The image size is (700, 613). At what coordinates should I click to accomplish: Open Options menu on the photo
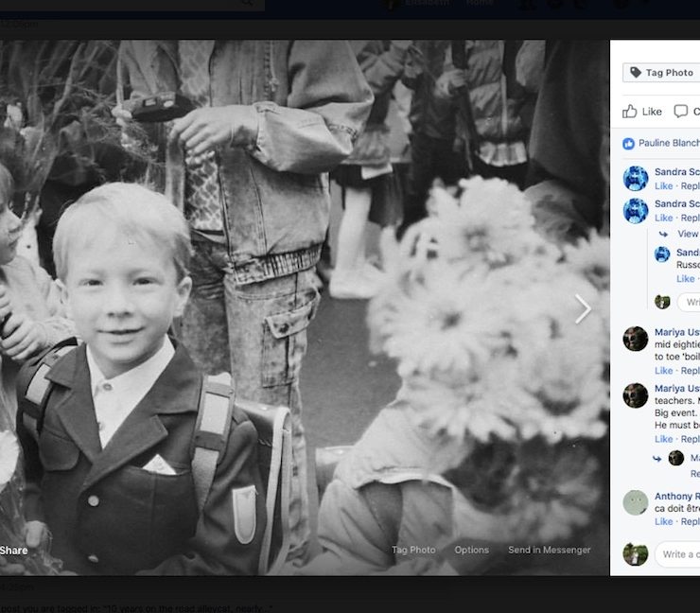471,550
